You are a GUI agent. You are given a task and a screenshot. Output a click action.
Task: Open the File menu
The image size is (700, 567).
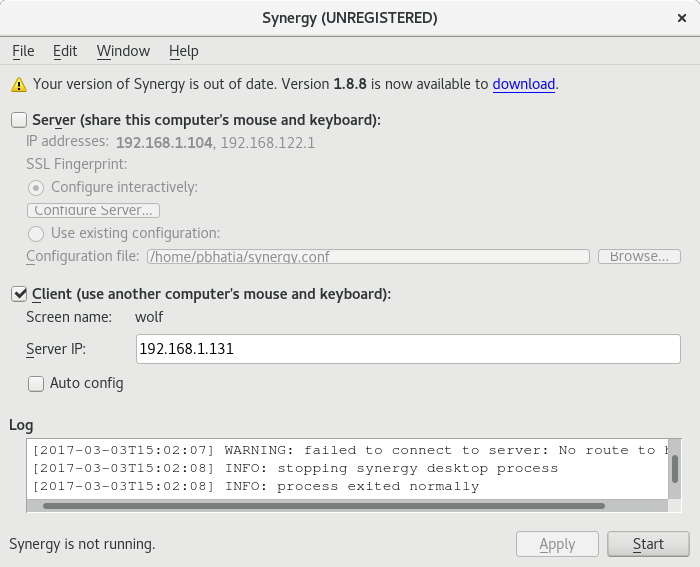click(x=23, y=51)
